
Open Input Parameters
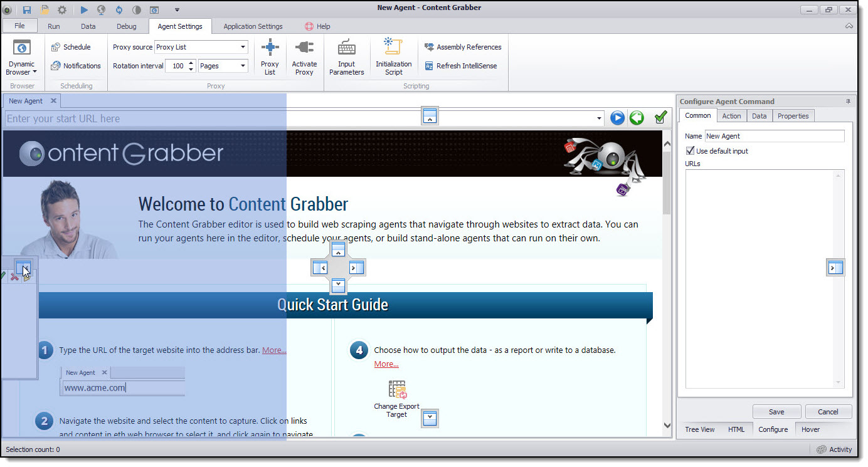point(346,58)
